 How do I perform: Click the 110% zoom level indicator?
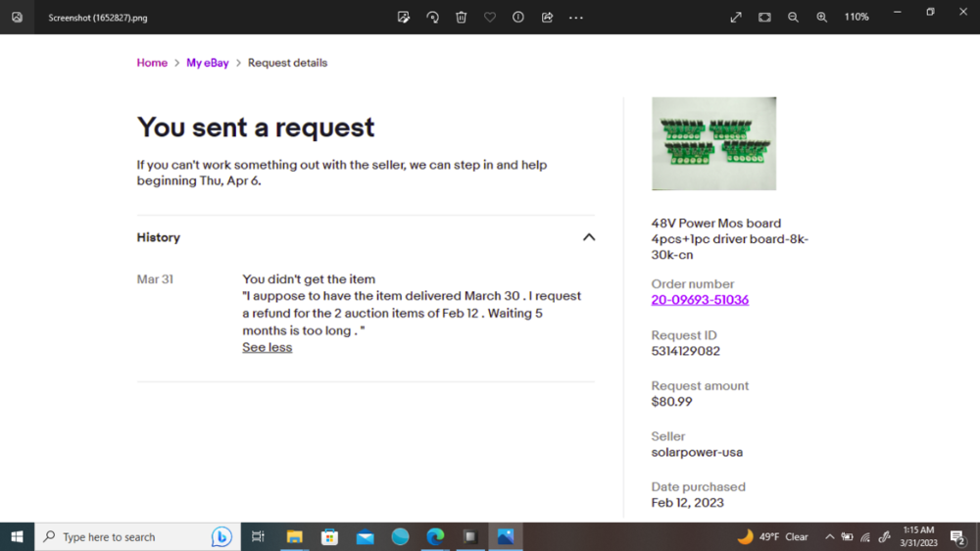[857, 18]
